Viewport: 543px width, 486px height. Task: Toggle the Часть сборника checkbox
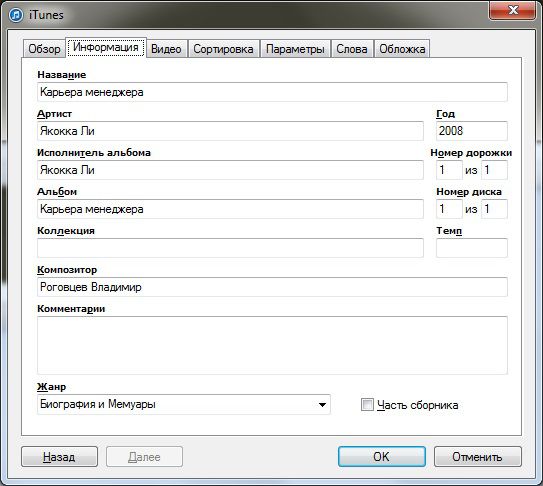(x=367, y=404)
